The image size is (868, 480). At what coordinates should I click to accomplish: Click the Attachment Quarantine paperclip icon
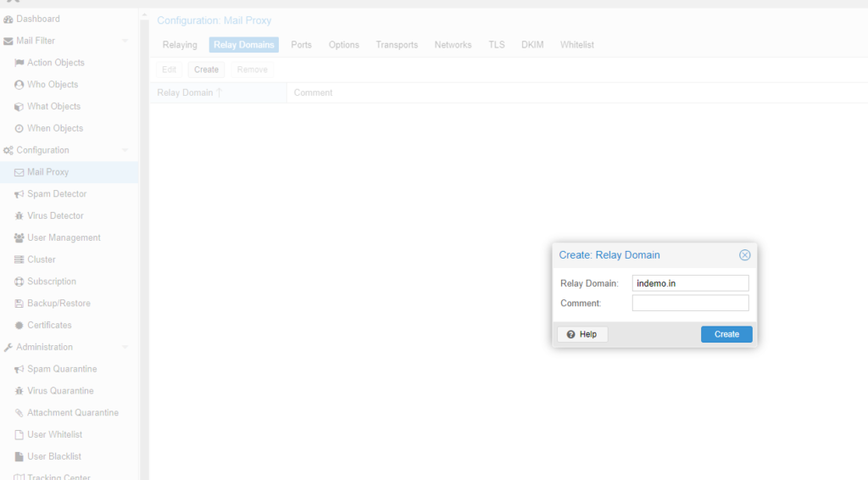[19, 412]
